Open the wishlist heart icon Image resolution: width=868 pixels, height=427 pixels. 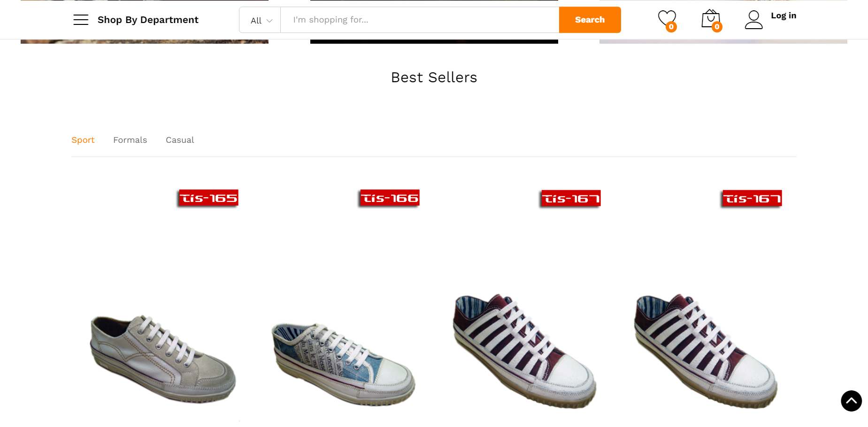tap(666, 19)
